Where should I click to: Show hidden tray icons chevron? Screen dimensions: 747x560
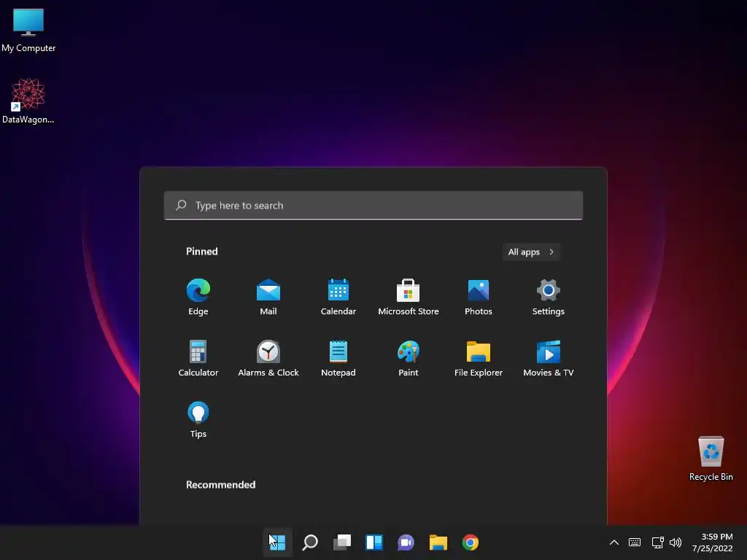614,542
